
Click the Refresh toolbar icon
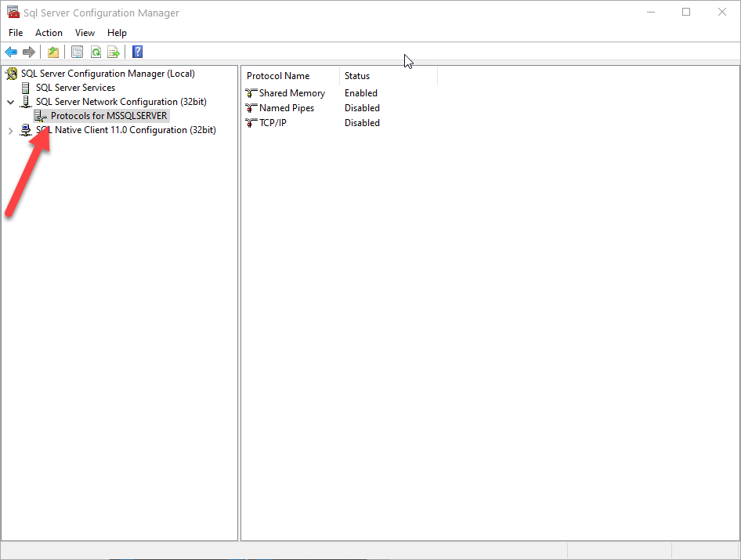point(96,52)
